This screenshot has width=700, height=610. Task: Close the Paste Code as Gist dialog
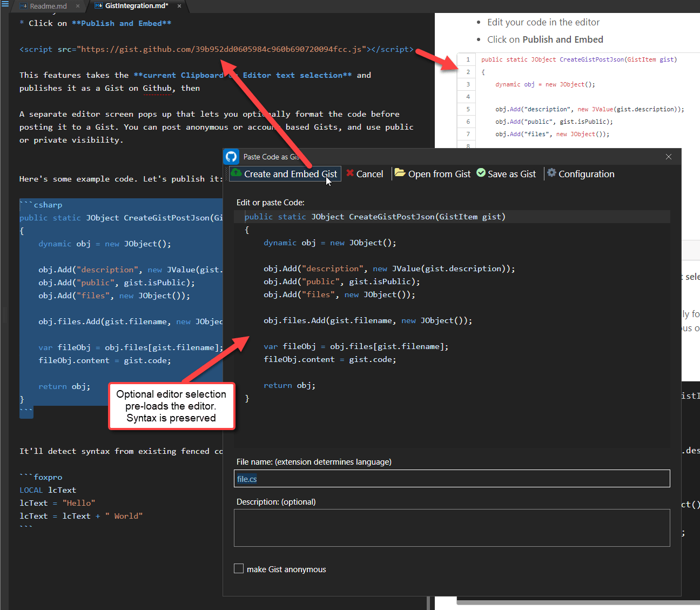click(669, 157)
